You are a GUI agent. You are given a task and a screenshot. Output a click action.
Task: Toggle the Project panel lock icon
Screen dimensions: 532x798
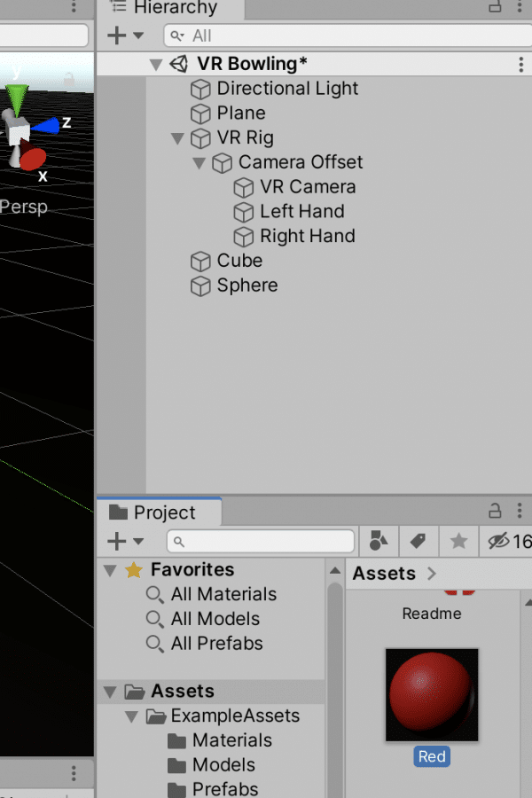[x=495, y=511]
